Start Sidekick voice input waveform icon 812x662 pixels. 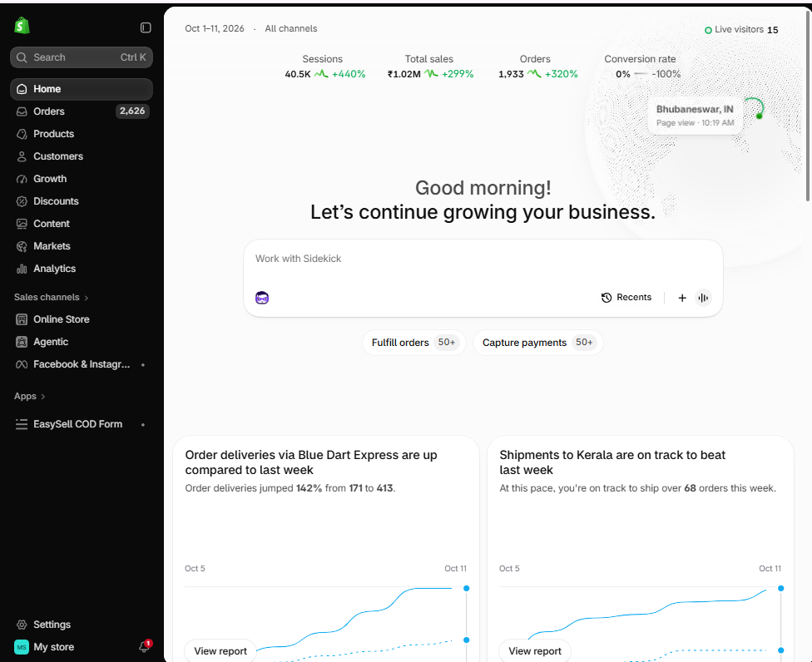(703, 298)
